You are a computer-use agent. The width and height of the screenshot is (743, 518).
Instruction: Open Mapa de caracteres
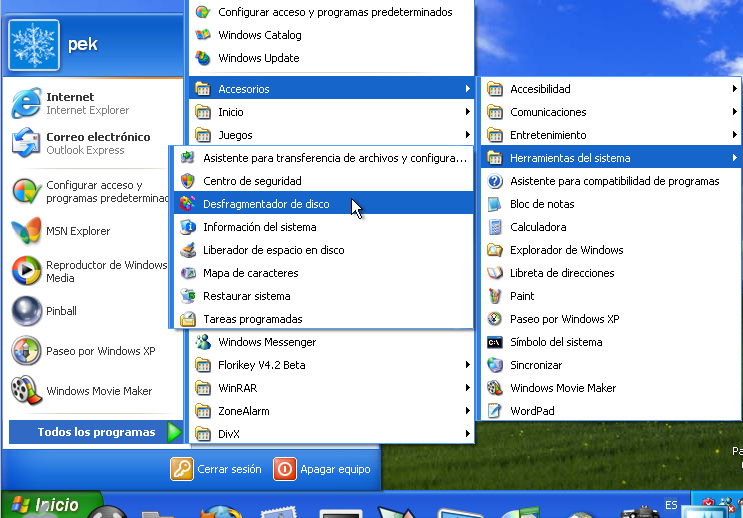point(324,273)
